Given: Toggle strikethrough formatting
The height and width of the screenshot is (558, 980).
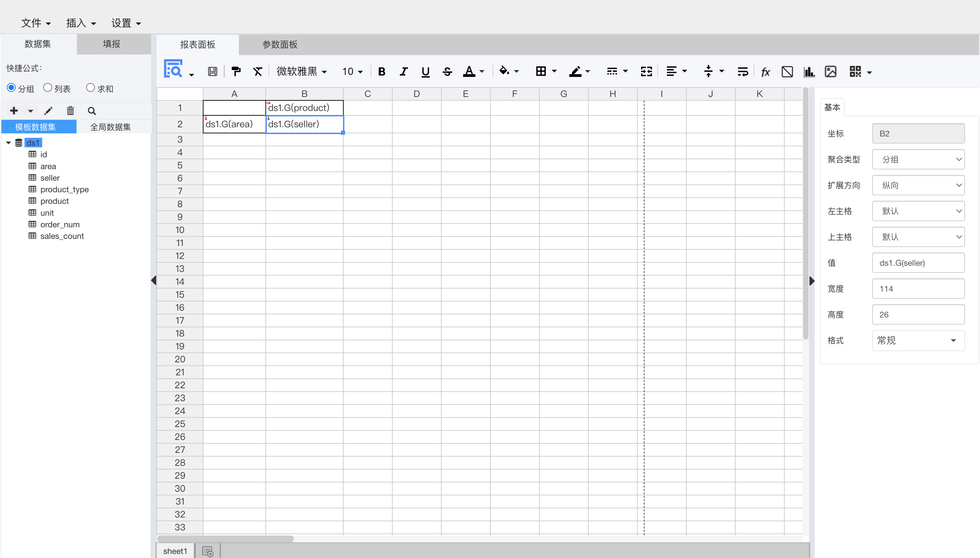Looking at the screenshot, I should point(447,72).
